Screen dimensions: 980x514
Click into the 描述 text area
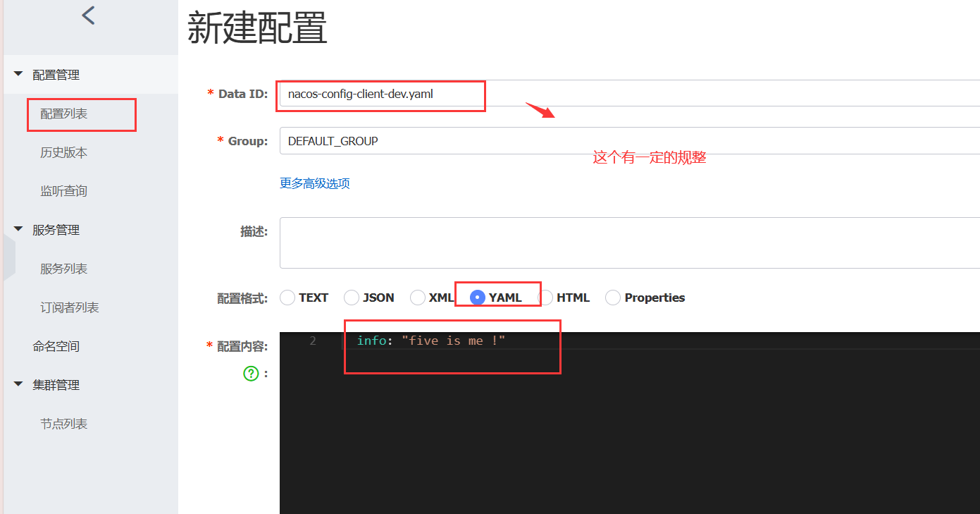coord(629,243)
